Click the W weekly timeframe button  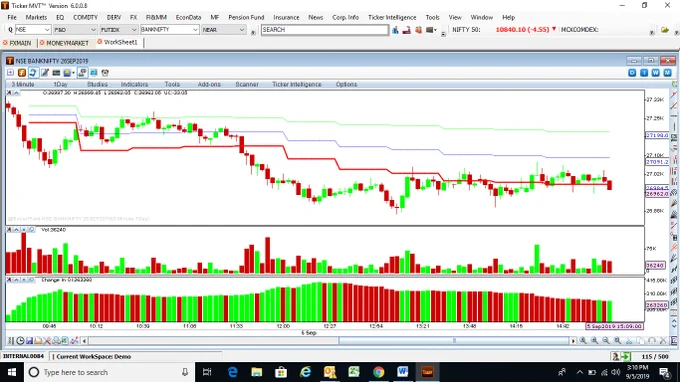coord(656,73)
